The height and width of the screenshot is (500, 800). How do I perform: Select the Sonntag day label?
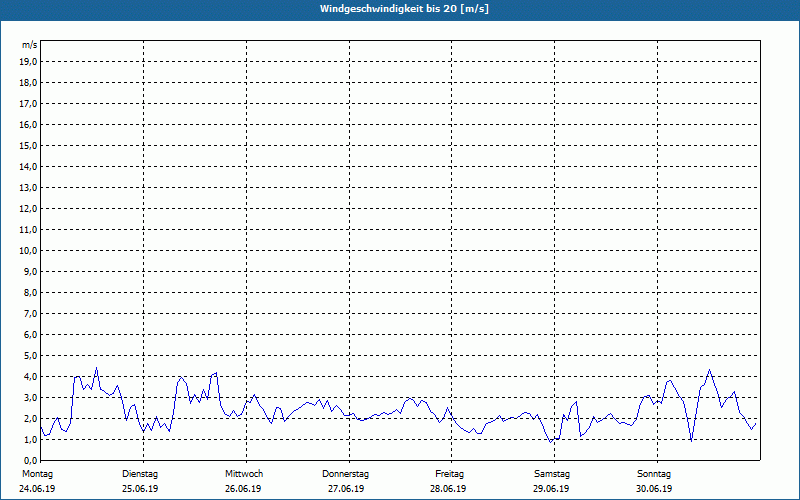(x=654, y=474)
